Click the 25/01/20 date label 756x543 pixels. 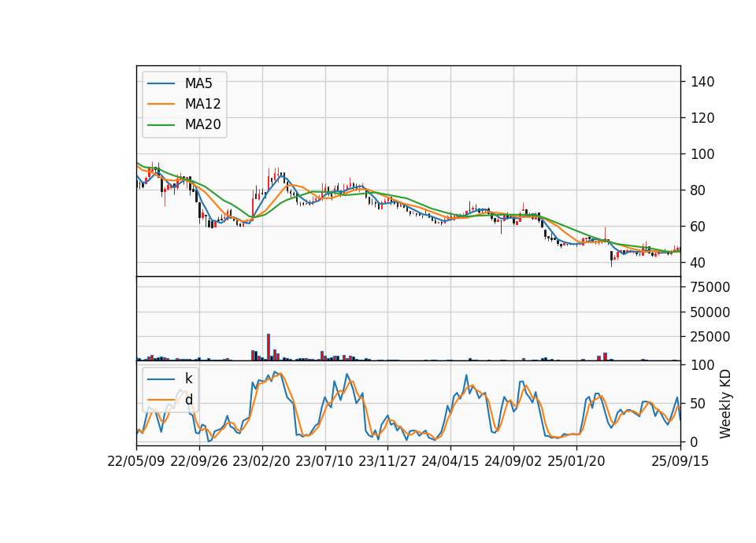pyautogui.click(x=576, y=461)
